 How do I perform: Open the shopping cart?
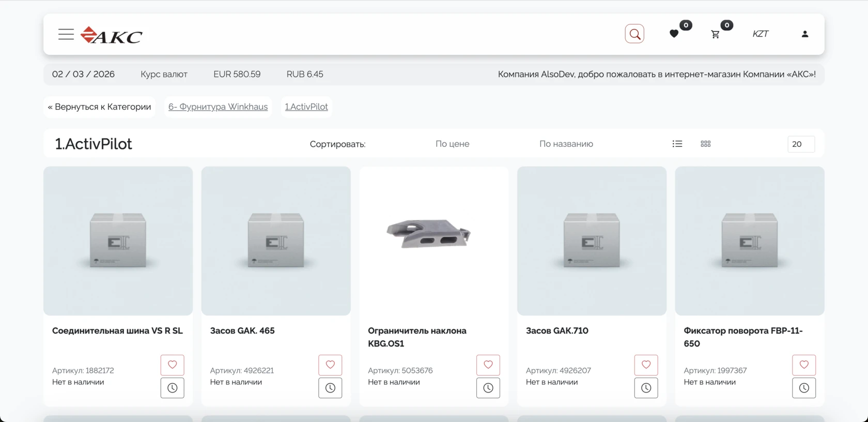(715, 34)
